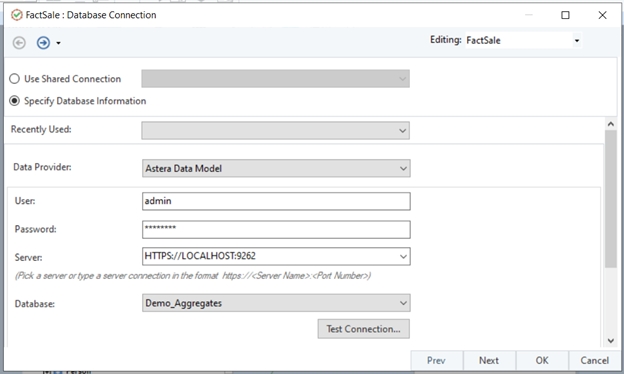This screenshot has height=374, width=624.
Task: Open the small arrow menu beside forward icon
Action: pyautogui.click(x=58, y=43)
